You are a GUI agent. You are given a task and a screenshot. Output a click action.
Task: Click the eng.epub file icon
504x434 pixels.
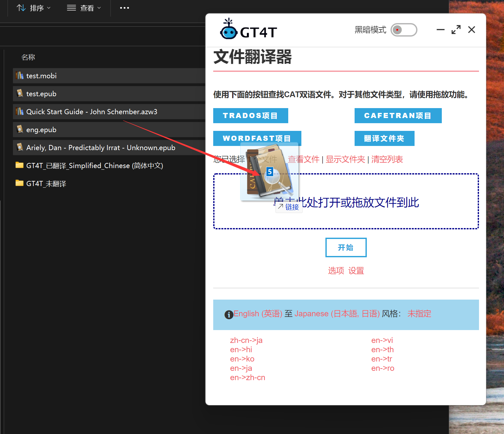[20, 130]
